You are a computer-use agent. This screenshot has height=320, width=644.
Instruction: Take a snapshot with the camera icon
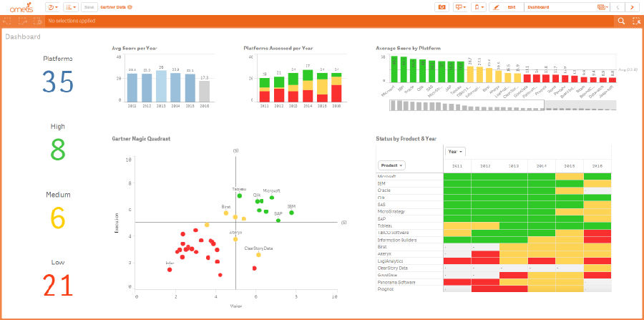(x=442, y=7)
